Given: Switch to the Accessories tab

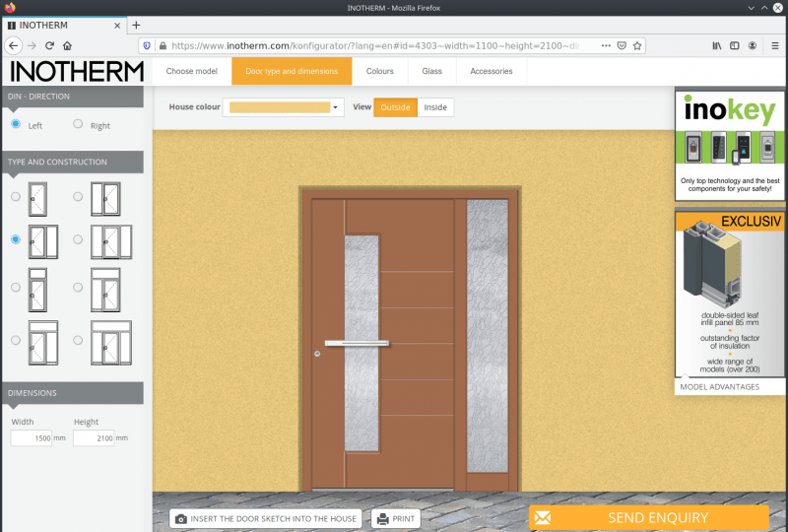Looking at the screenshot, I should tap(492, 71).
